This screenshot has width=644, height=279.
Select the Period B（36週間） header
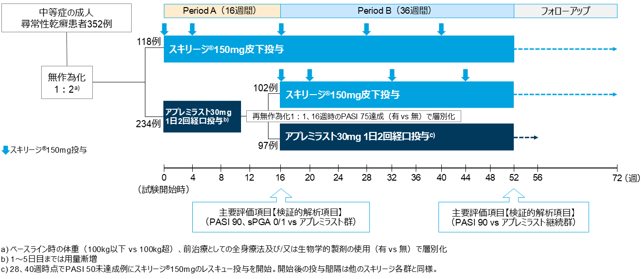(397, 11)
